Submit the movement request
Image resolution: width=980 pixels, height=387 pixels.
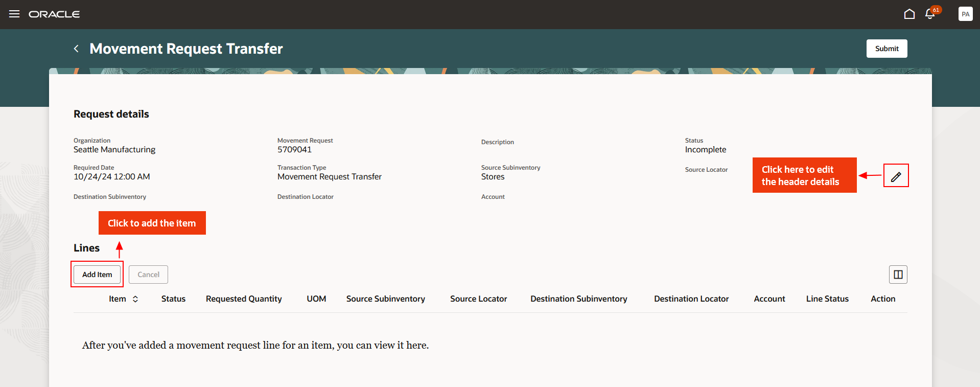click(x=887, y=49)
